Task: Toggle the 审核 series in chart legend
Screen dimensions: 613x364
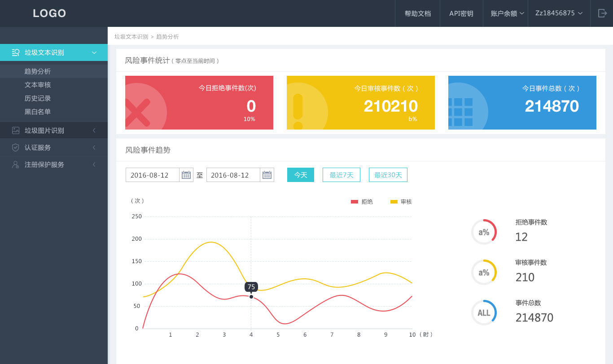Action: [401, 202]
